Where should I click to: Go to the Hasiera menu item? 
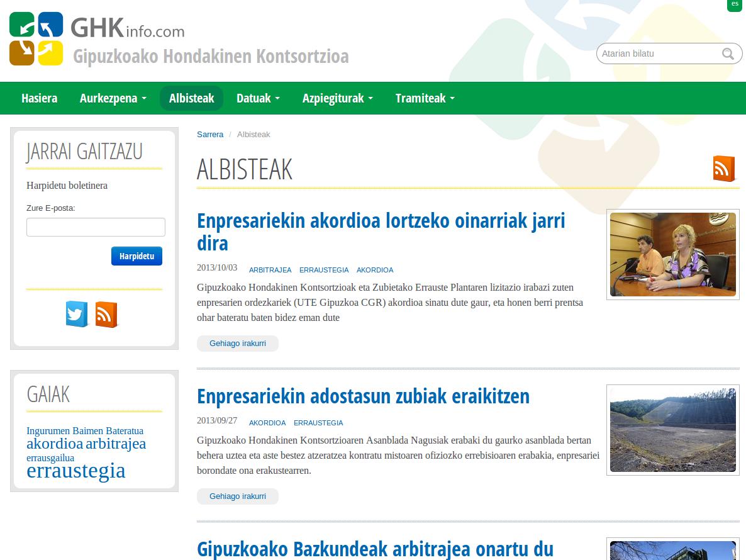[x=39, y=98]
